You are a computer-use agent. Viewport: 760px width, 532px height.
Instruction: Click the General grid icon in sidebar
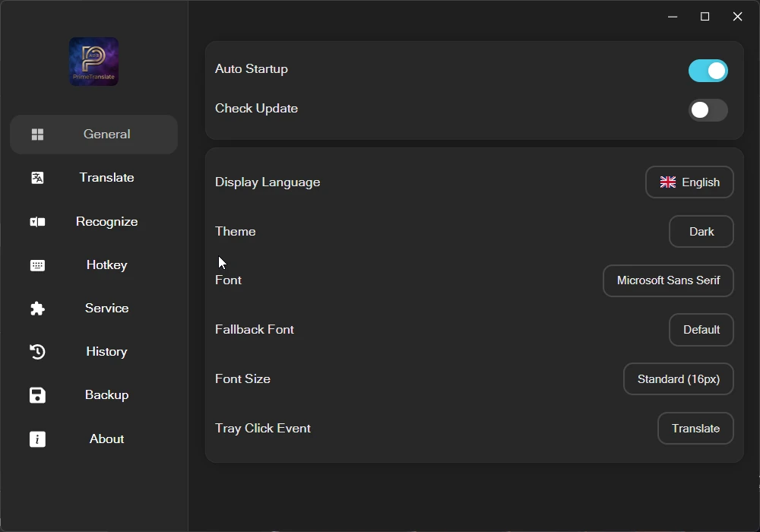click(x=37, y=135)
